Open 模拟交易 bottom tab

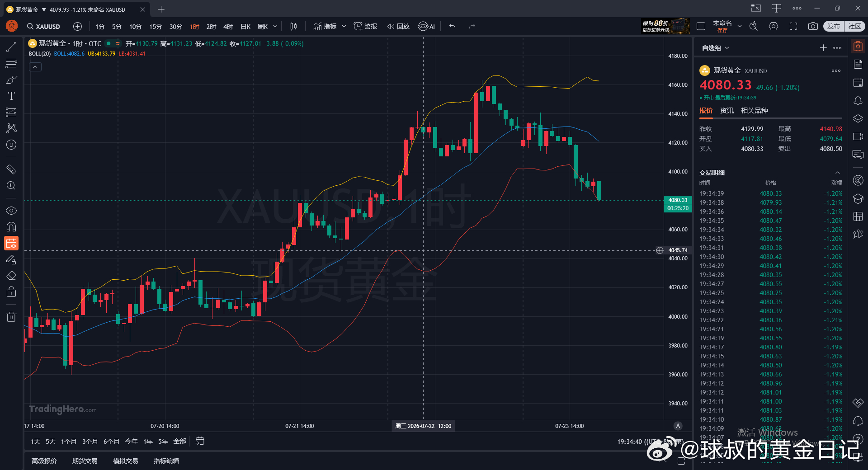point(125,461)
